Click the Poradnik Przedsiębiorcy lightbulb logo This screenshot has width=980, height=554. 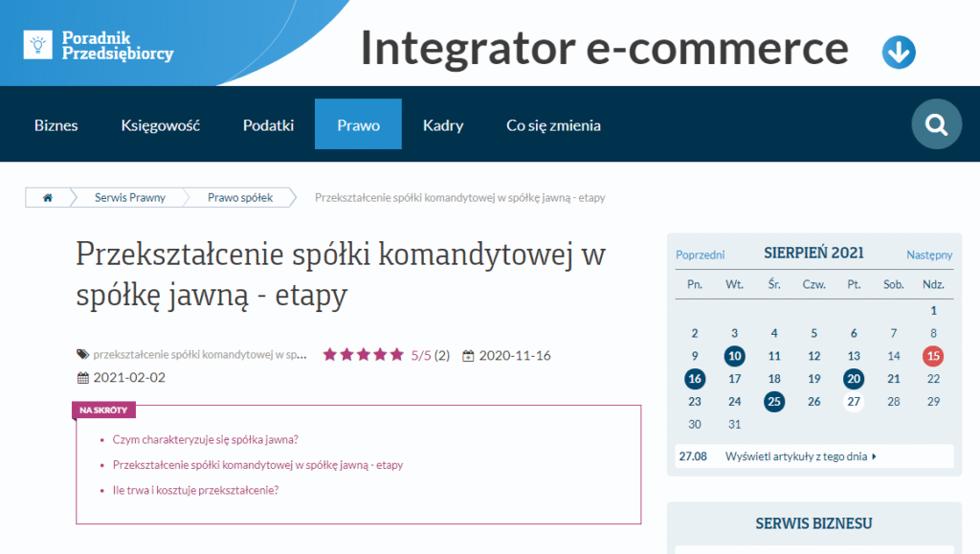tap(38, 44)
